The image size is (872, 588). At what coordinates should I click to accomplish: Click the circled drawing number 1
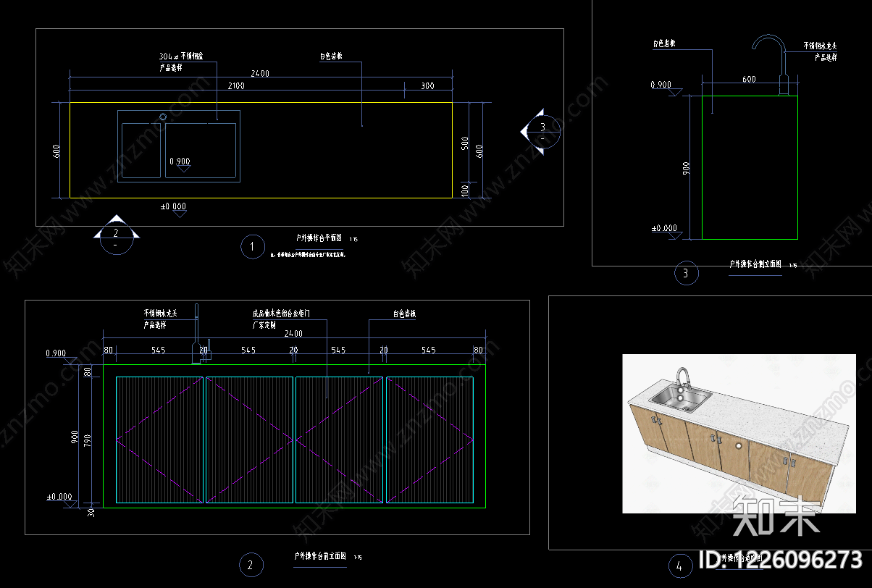[x=251, y=247]
